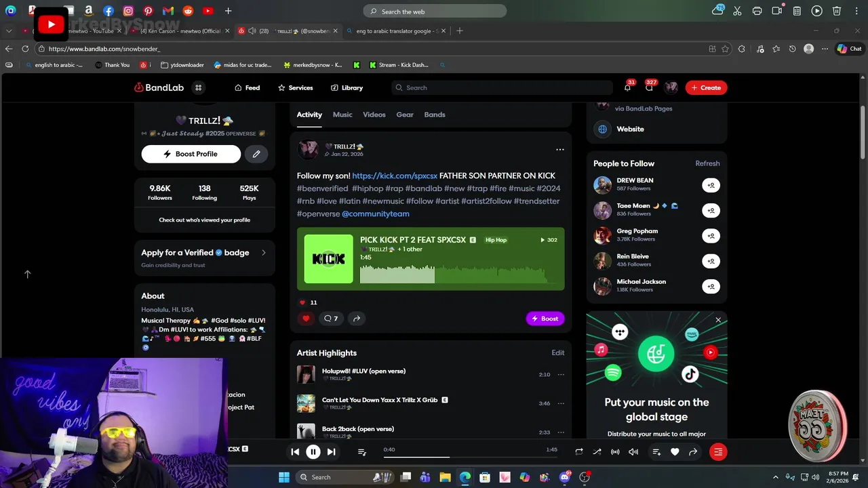Open the Library menu item
The image size is (868, 488).
pos(347,87)
